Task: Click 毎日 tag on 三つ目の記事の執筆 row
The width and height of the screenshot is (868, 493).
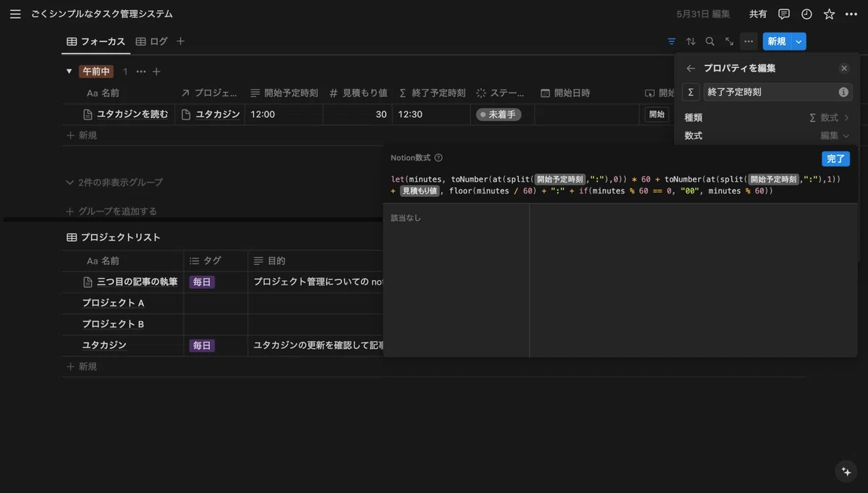Action: (x=202, y=282)
